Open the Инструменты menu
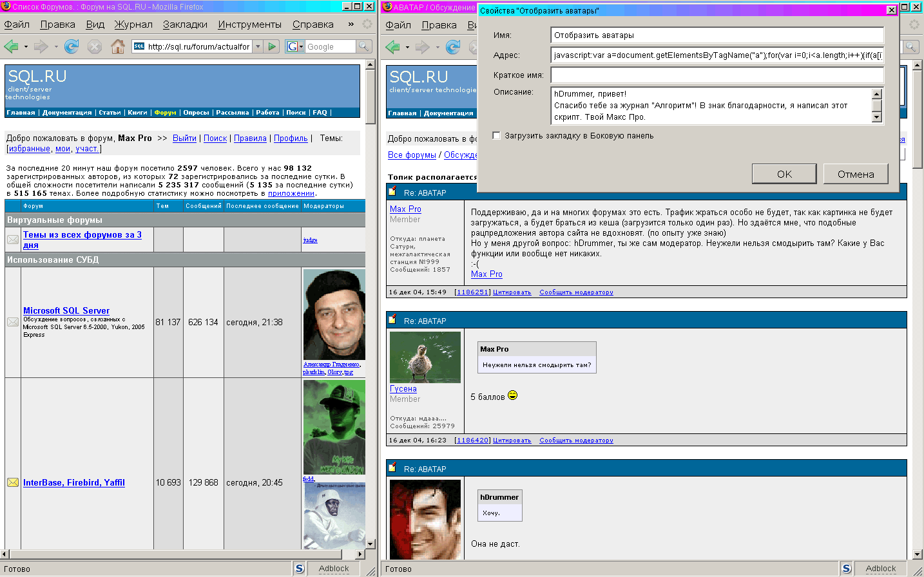Viewport: 924px width, 577px height. click(249, 24)
